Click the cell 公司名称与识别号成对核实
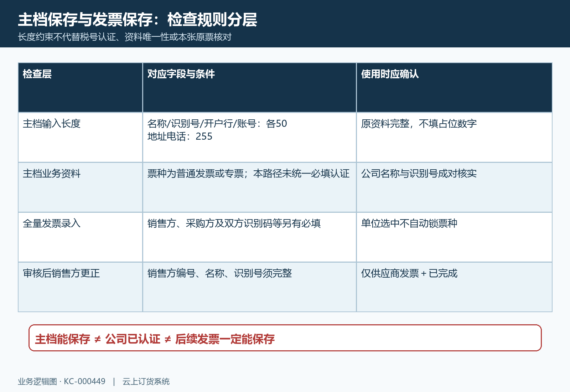Viewport: 570px width, 392px height. pyautogui.click(x=454, y=187)
